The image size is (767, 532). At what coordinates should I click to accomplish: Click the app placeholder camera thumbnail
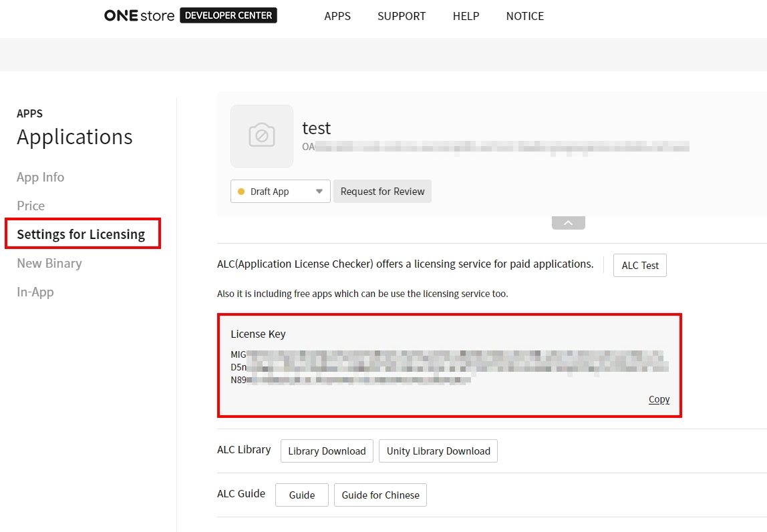pyautogui.click(x=262, y=136)
